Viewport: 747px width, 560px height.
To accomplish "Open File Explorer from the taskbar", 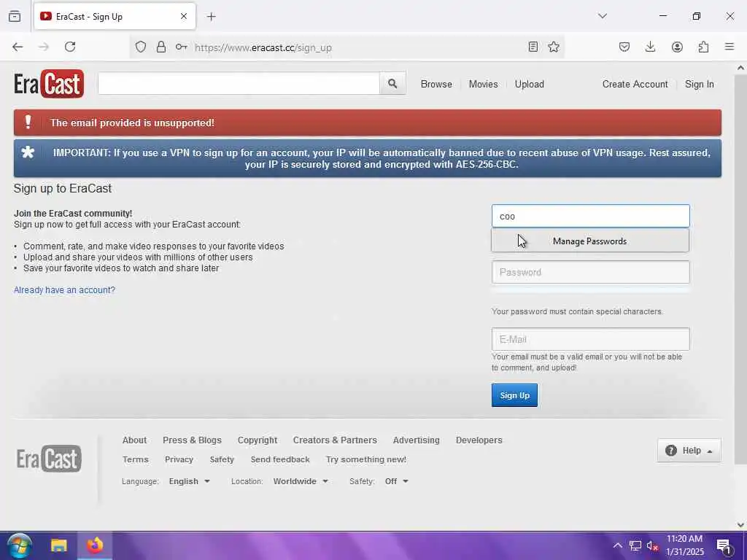I will (58, 545).
